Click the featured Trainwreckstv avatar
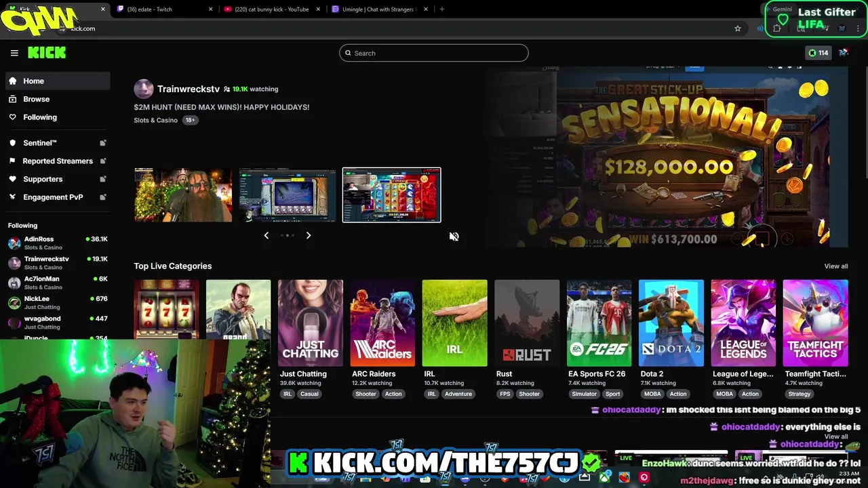This screenshot has width=868, height=488. coord(144,89)
